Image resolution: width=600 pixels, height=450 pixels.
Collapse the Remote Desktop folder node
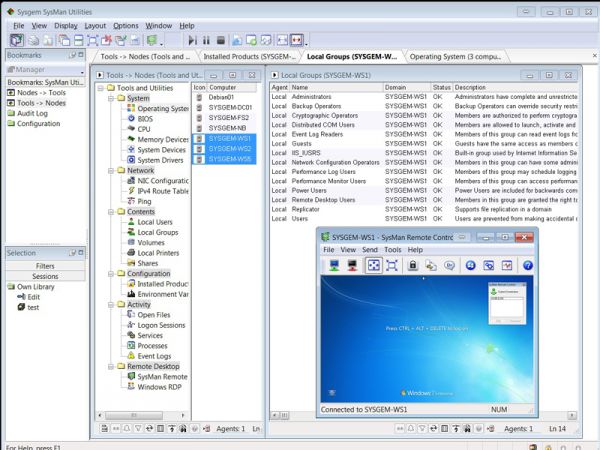111,367
